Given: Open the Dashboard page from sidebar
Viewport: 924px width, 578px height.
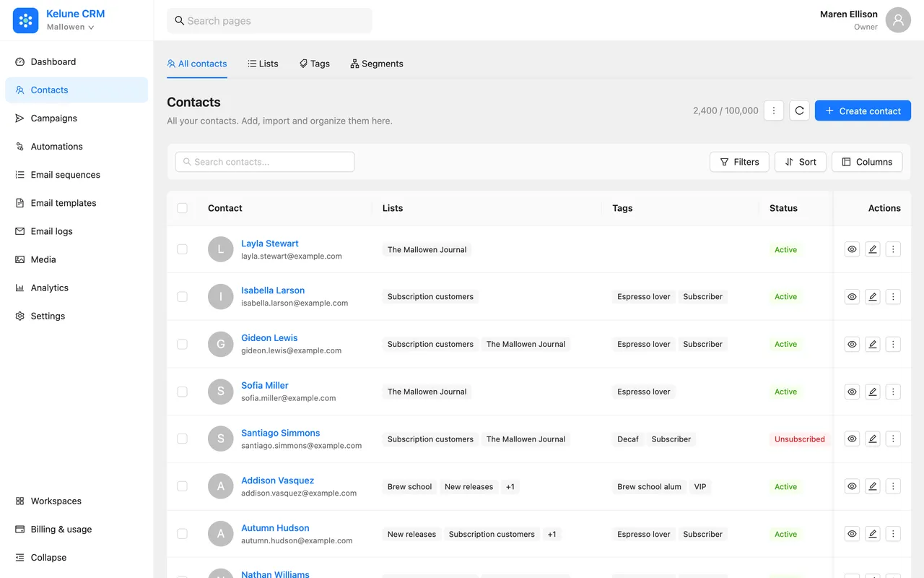Looking at the screenshot, I should point(77,62).
